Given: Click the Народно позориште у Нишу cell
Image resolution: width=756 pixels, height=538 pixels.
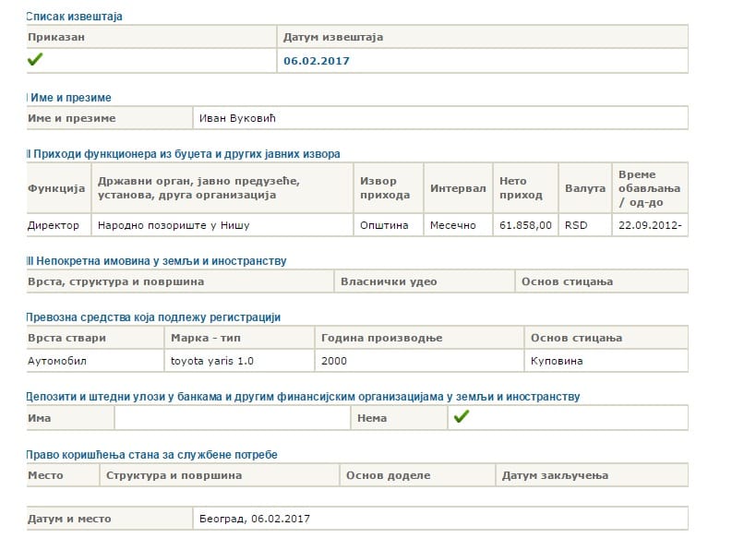Looking at the screenshot, I should point(174,224).
